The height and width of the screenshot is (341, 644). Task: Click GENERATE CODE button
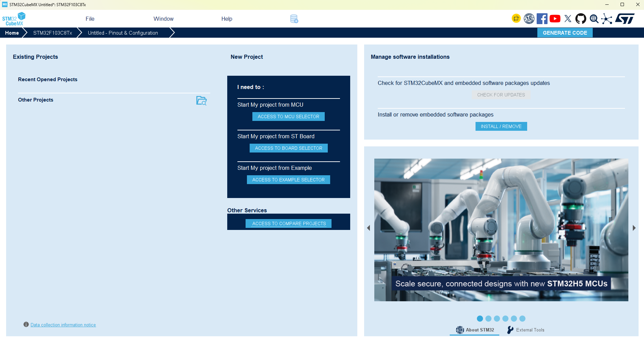coord(565,33)
